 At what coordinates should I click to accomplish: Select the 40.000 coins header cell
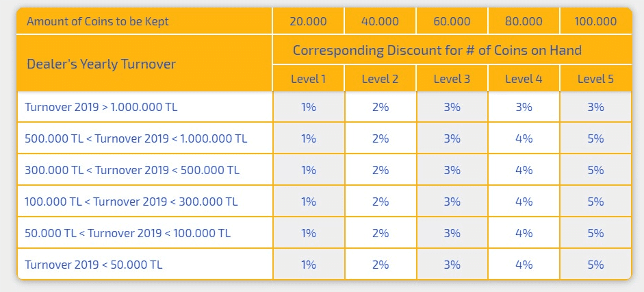pos(380,21)
